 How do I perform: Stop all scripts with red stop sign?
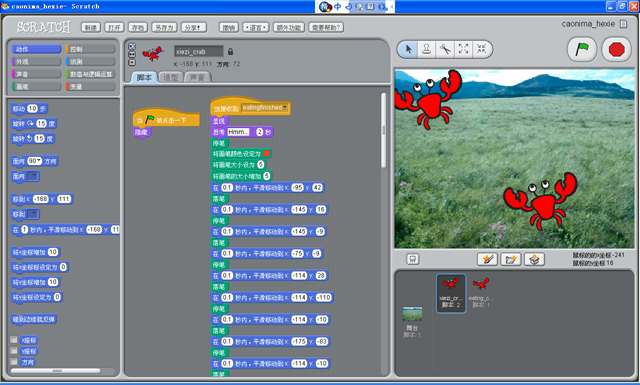616,50
